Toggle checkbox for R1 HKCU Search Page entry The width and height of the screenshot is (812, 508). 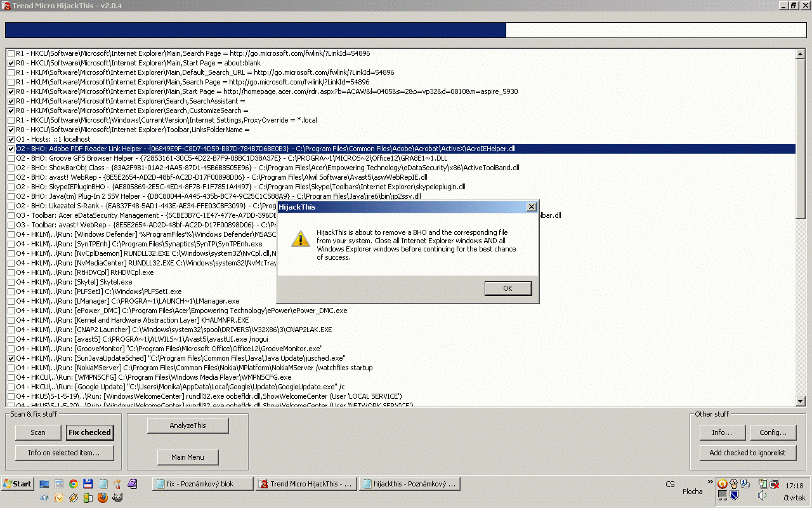pos(11,54)
